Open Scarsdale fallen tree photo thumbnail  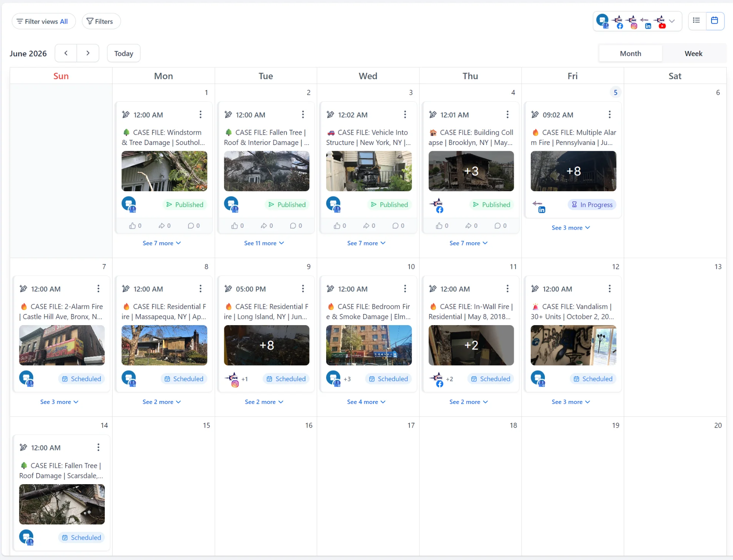(62, 505)
